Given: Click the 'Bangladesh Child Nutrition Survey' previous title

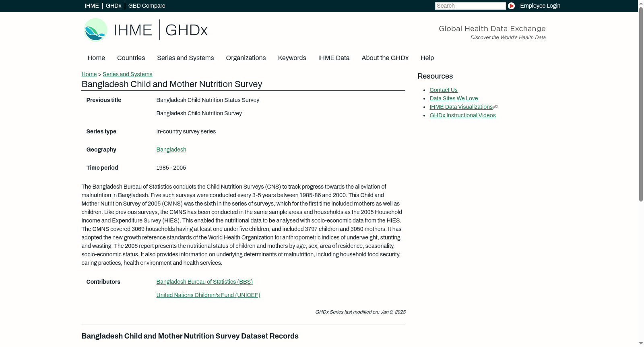Looking at the screenshot, I should (199, 113).
